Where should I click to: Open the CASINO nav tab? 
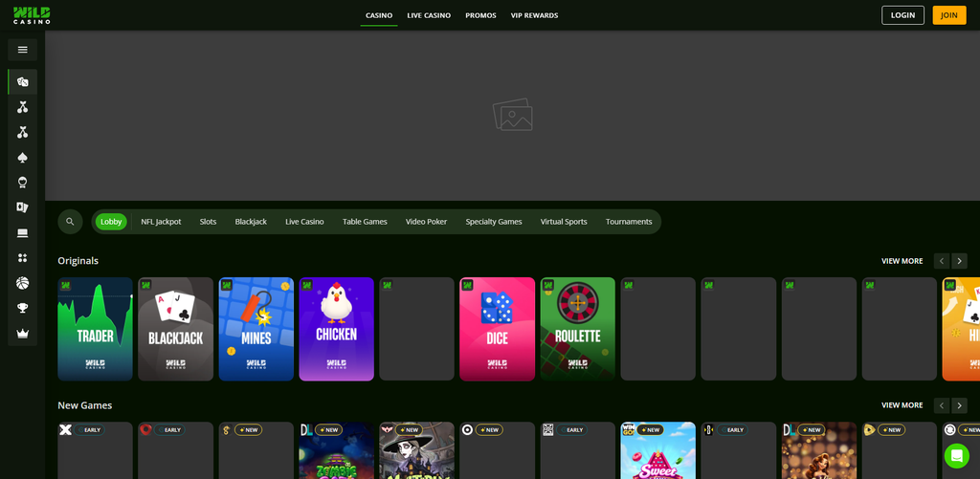pyautogui.click(x=379, y=15)
